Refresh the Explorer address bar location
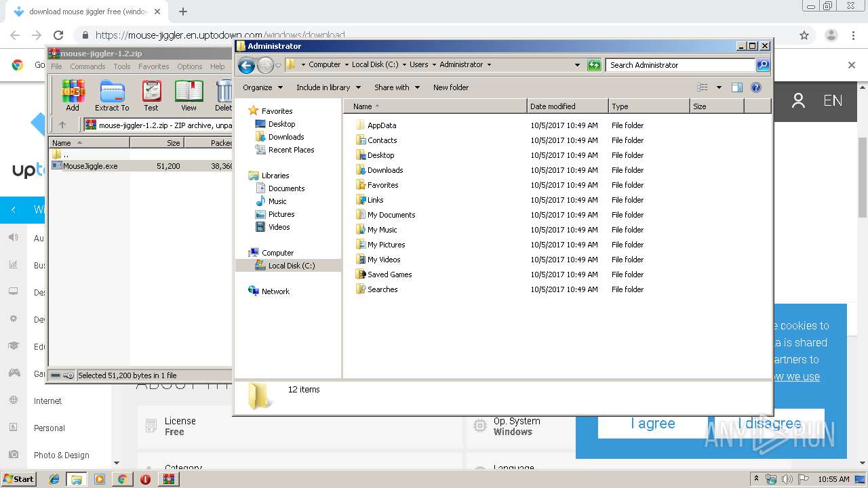This screenshot has width=868, height=488. (x=594, y=65)
